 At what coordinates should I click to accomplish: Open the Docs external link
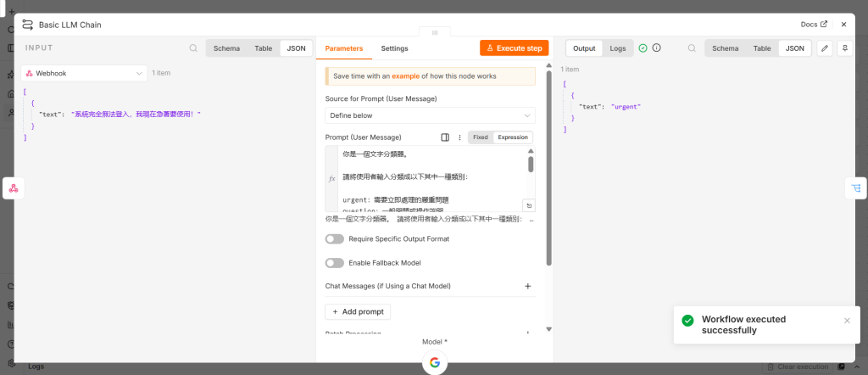tap(814, 25)
